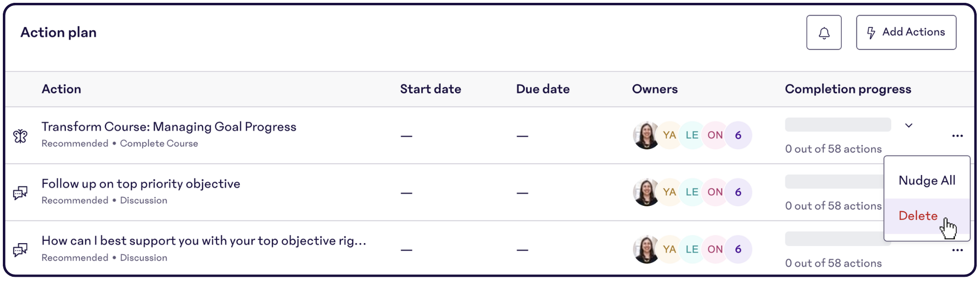
Task: Open the three-dot menu for Transform Course row
Action: [x=957, y=136]
